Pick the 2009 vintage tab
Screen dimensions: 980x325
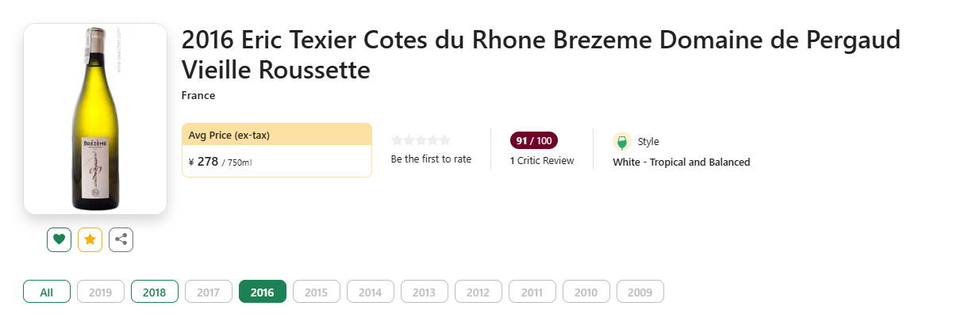pyautogui.click(x=640, y=292)
